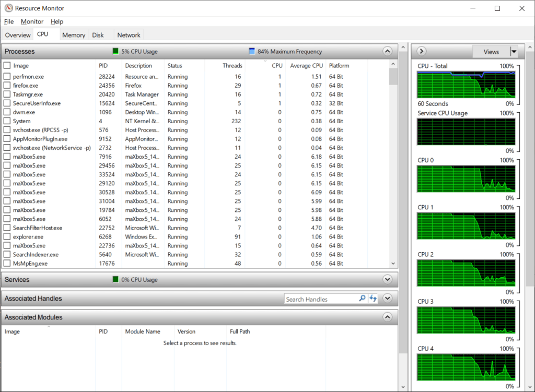The width and height of the screenshot is (535, 392).
Task: Tick the perfmon.exe process checkbox
Action: click(x=7, y=77)
